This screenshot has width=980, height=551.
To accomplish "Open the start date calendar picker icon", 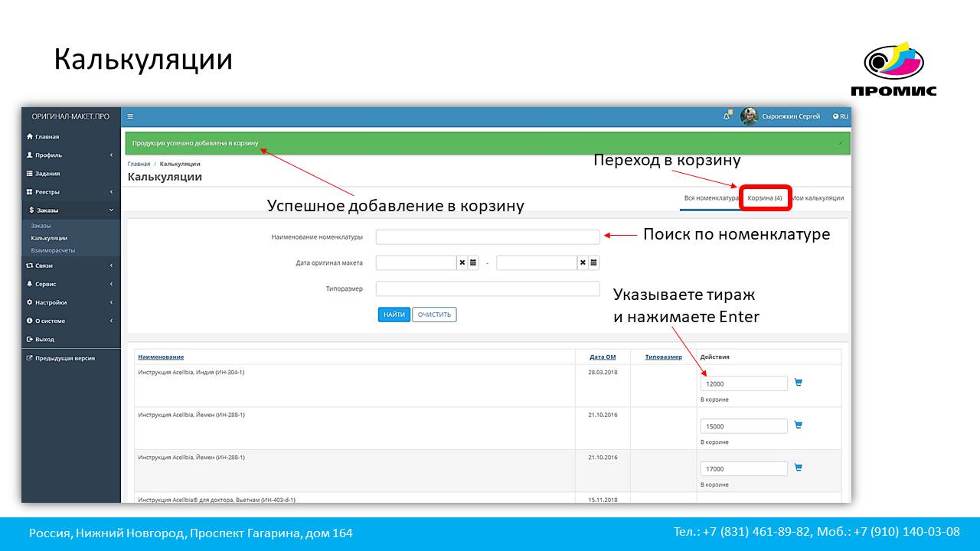I will [x=473, y=262].
